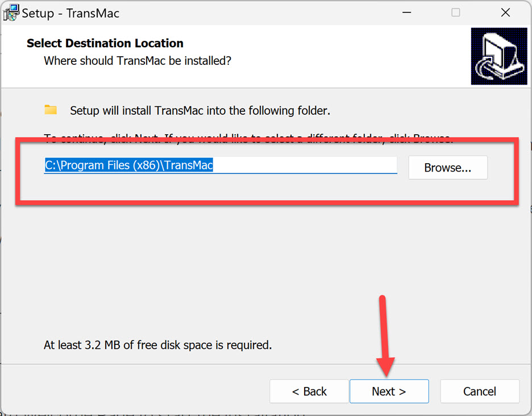Click the 'Select Destination Location' heading
The height and width of the screenshot is (416, 532).
105,43
